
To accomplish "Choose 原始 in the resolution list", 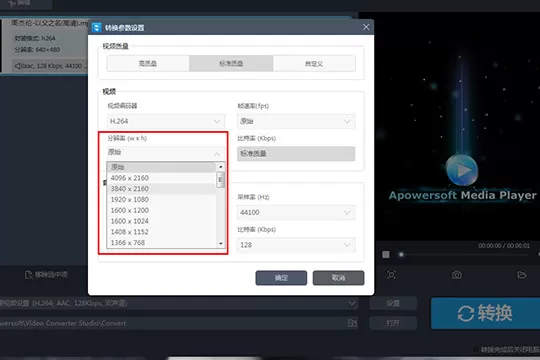I will [162, 167].
